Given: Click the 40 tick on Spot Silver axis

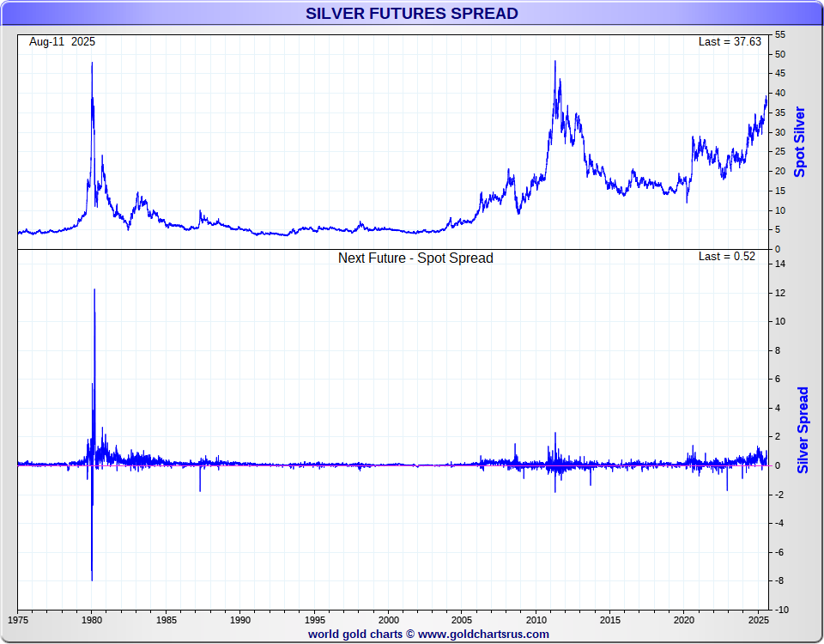Looking at the screenshot, I should (780, 93).
